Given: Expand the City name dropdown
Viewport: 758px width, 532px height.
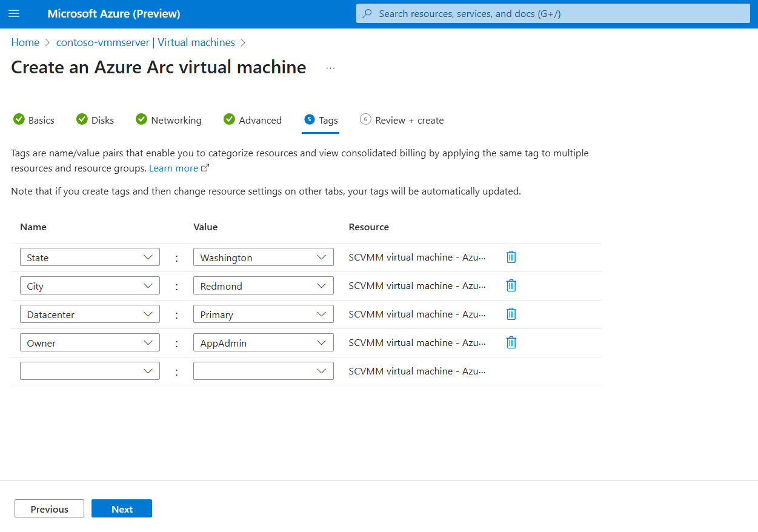Looking at the screenshot, I should (90, 285).
